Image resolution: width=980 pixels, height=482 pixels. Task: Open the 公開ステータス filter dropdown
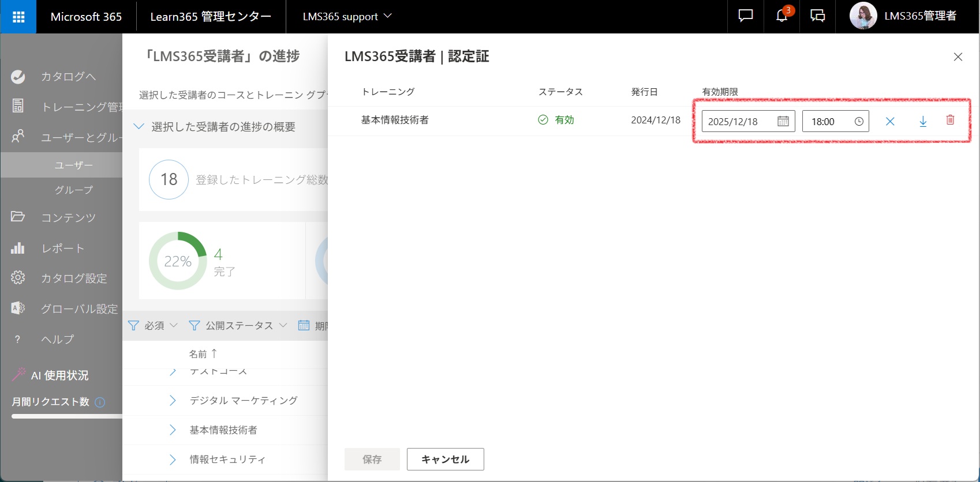coord(238,325)
